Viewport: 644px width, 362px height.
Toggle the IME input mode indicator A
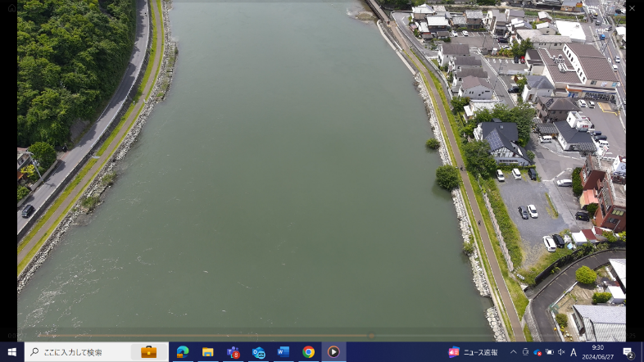pyautogui.click(x=574, y=352)
